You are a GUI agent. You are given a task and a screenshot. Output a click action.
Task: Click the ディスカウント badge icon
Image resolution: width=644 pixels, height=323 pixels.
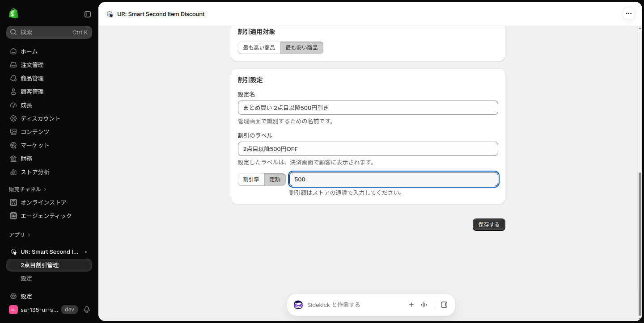click(13, 118)
